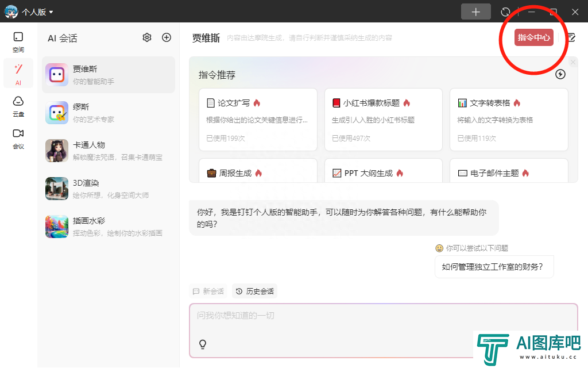Open the 缪斯 art expert conversation
Screen dimensions: 588x368
109,113
